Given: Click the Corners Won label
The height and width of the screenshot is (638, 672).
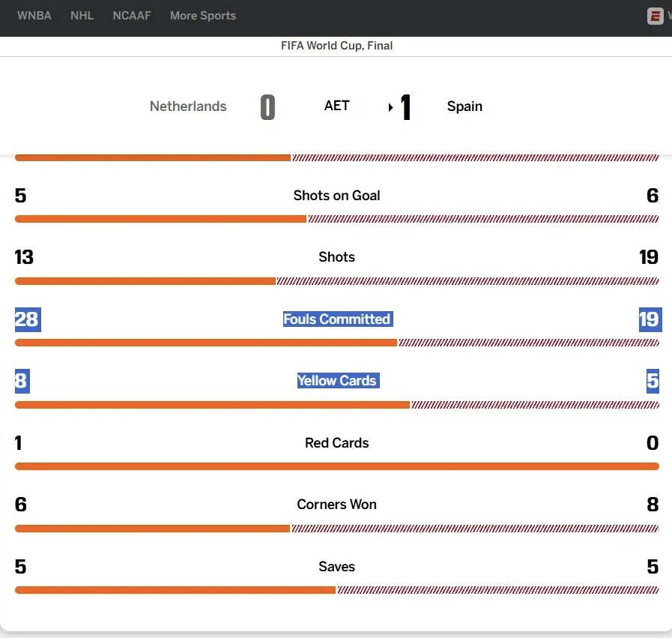Looking at the screenshot, I should [x=336, y=505].
